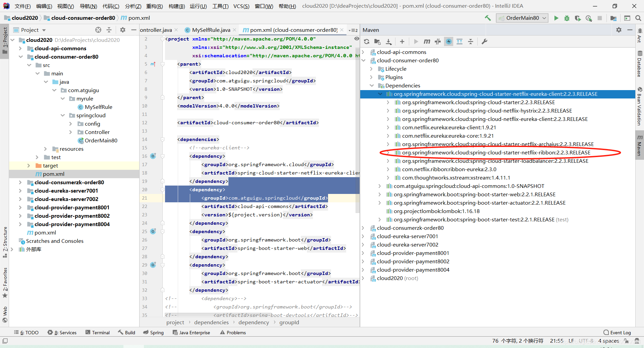The height and width of the screenshot is (348, 644).
Task: Click Download Sources Maven icon
Action: 389,42
